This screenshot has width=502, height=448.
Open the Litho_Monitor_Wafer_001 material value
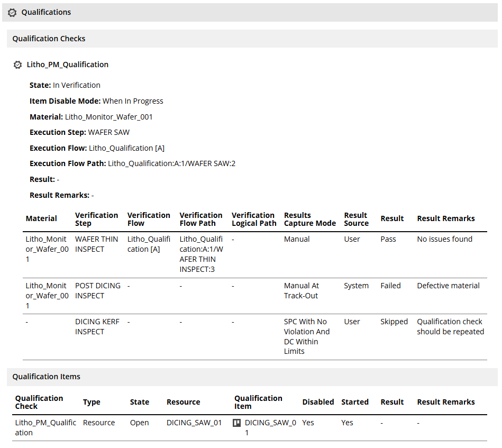108,116
